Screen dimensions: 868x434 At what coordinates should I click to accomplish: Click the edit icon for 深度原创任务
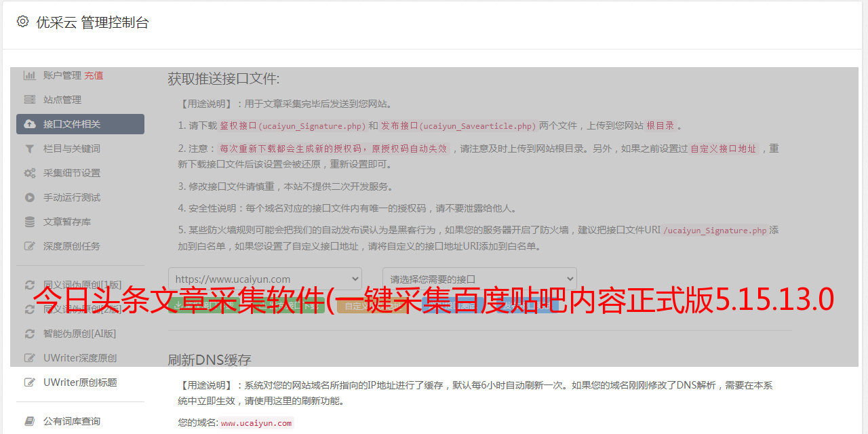pos(30,246)
